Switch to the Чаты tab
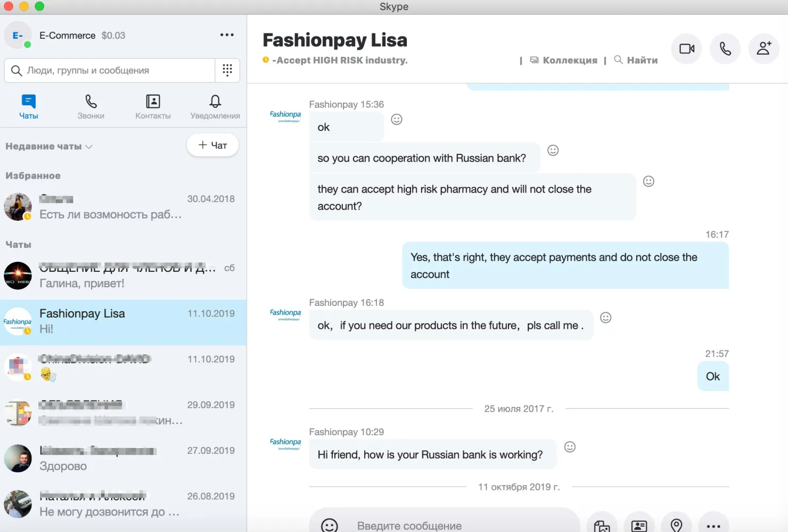 [29, 106]
